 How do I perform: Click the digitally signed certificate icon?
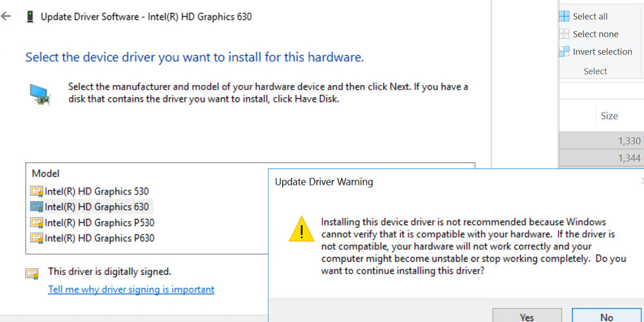[32, 273]
